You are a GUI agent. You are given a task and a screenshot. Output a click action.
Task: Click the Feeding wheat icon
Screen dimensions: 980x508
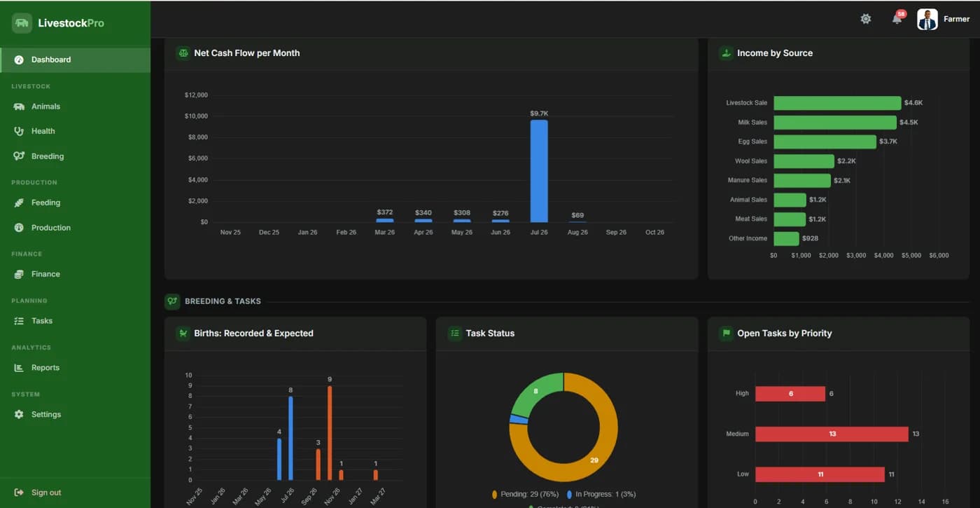[19, 202]
